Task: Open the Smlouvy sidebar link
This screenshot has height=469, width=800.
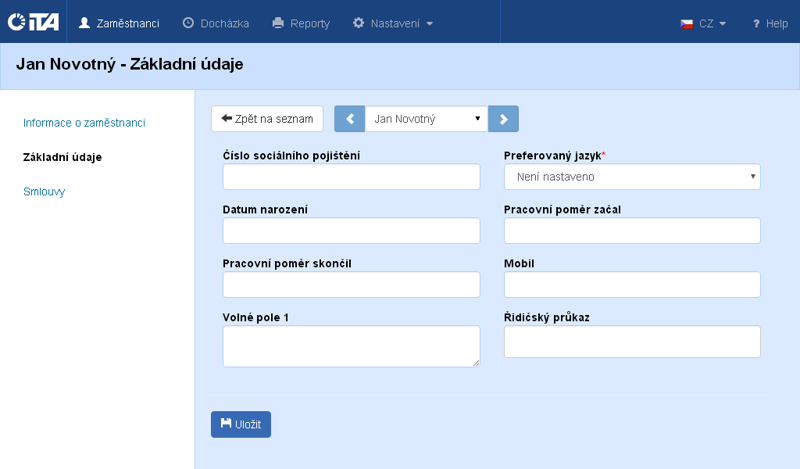Action: click(44, 191)
